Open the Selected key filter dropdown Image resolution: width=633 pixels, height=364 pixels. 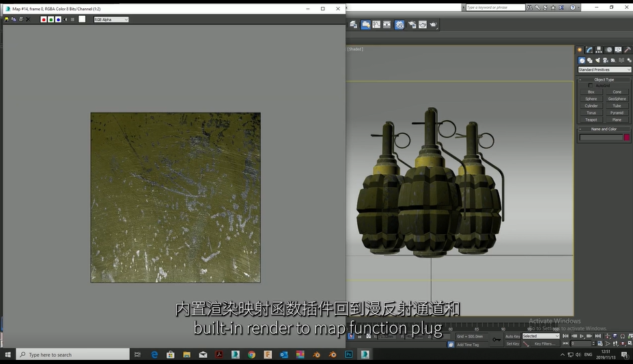[541, 336]
